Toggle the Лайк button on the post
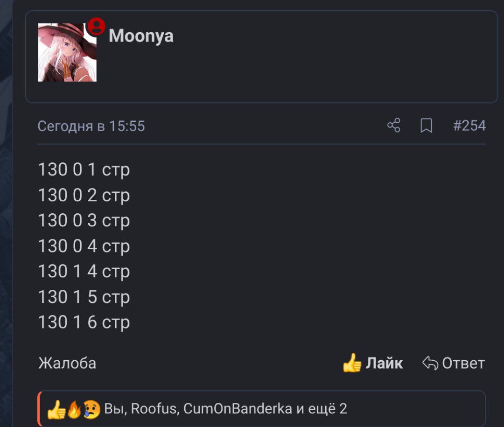The width and height of the screenshot is (504, 427). (373, 363)
